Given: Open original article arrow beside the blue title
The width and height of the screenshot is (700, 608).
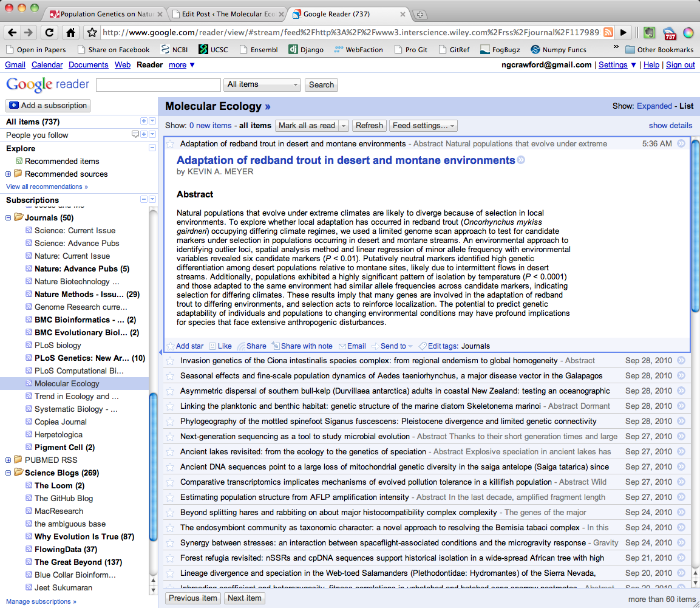Looking at the screenshot, I should pos(521,160).
